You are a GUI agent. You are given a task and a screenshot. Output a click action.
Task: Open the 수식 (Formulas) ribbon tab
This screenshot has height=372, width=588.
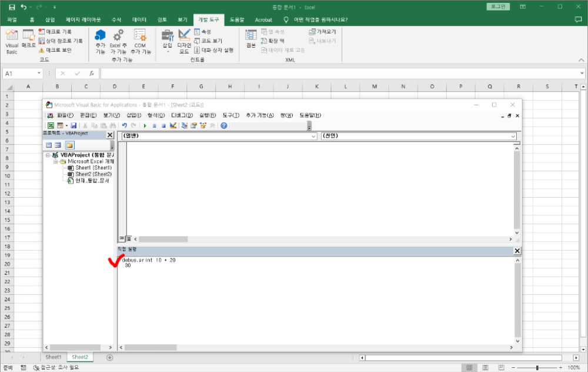[x=116, y=19]
